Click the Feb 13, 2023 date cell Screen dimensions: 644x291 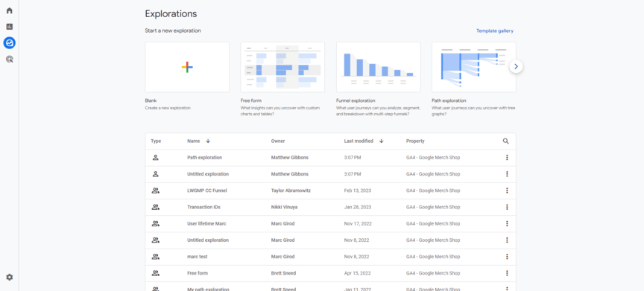click(x=357, y=191)
